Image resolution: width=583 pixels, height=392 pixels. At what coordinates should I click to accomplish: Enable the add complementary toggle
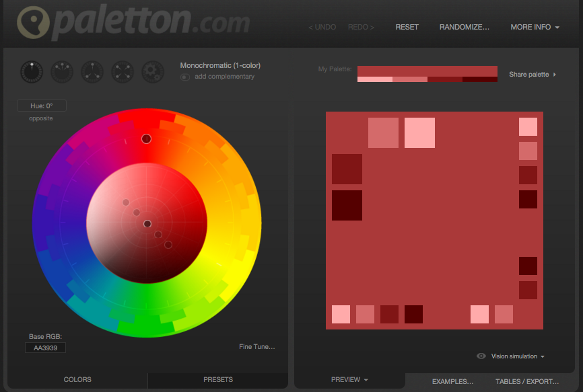[x=184, y=77]
